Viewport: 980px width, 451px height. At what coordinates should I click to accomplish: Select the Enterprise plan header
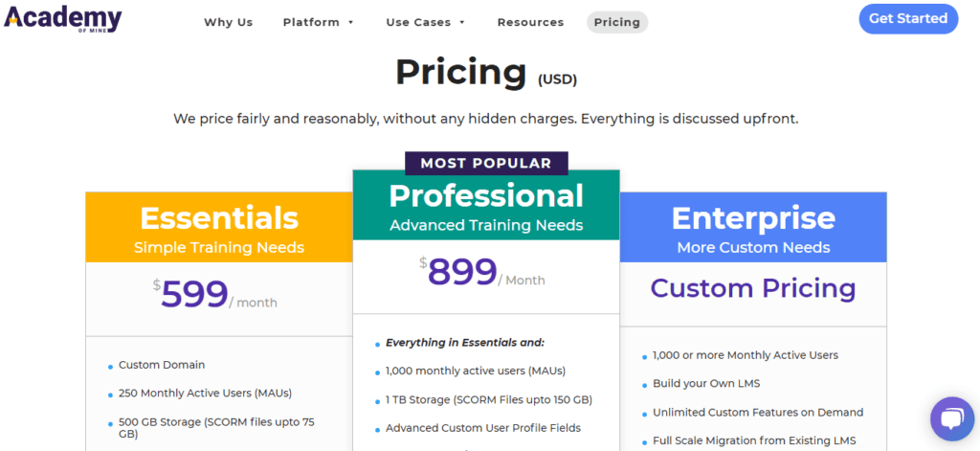coord(753,227)
